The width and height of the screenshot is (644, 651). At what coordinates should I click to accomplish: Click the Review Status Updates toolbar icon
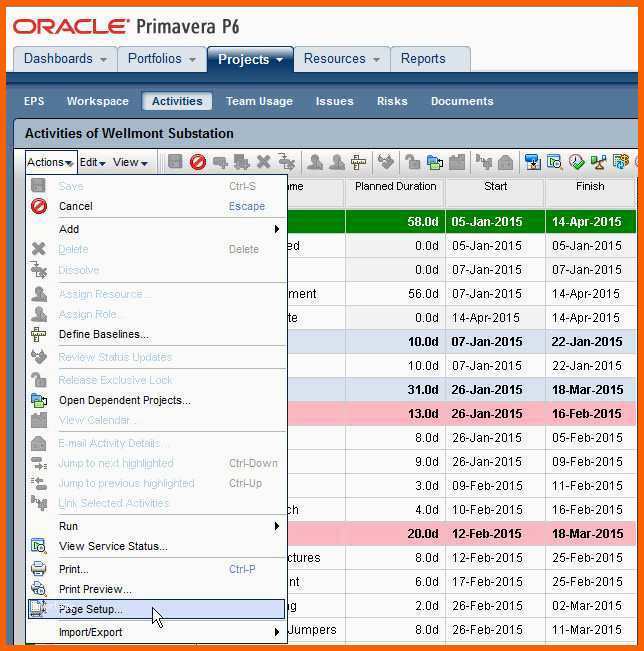pos(386,162)
